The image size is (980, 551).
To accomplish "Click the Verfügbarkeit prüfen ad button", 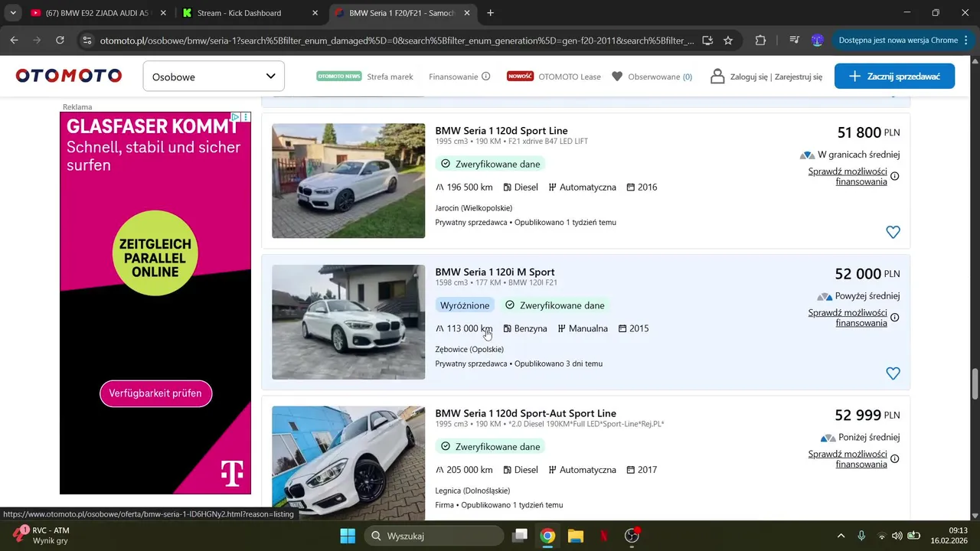I will (155, 393).
